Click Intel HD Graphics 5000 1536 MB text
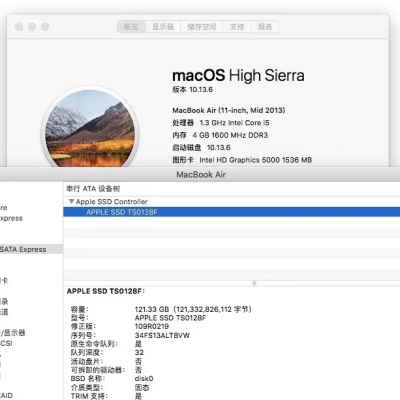This screenshot has height=400, width=400. pyautogui.click(x=256, y=160)
